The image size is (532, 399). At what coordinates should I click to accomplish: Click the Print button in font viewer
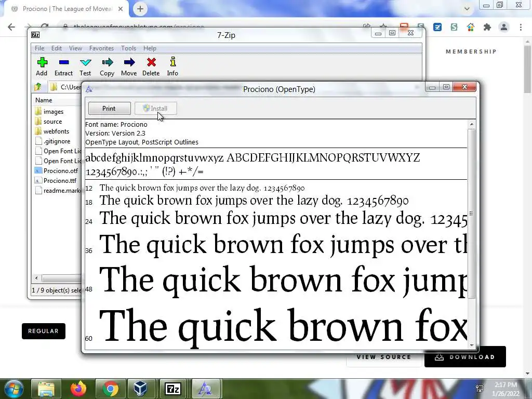point(109,109)
